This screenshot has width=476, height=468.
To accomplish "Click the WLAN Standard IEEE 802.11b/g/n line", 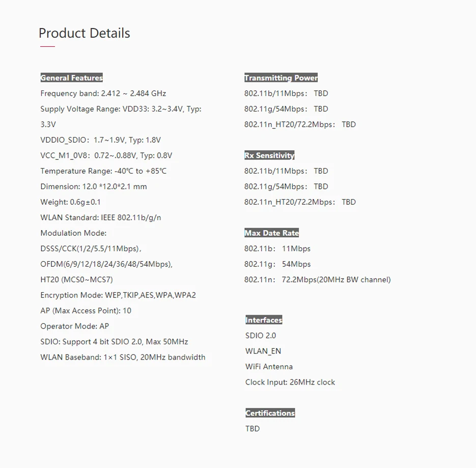I will click(x=101, y=217).
